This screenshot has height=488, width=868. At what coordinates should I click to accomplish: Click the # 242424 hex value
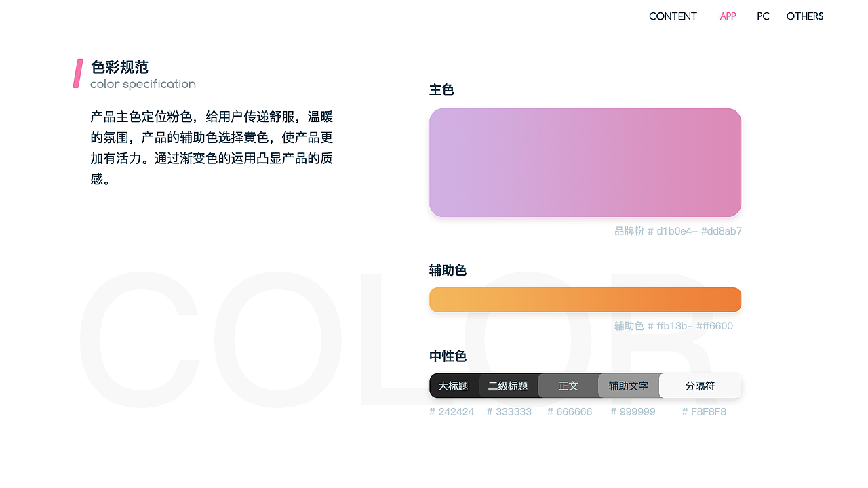tap(452, 412)
